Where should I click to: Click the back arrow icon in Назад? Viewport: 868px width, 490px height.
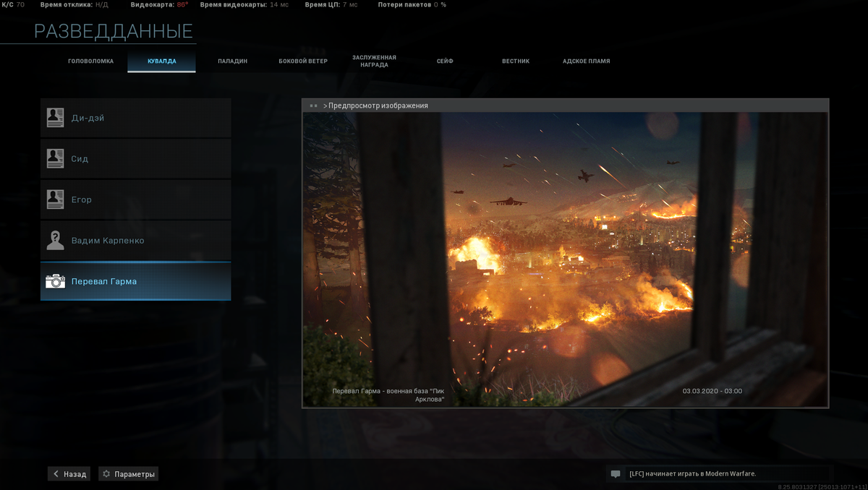(x=56, y=474)
